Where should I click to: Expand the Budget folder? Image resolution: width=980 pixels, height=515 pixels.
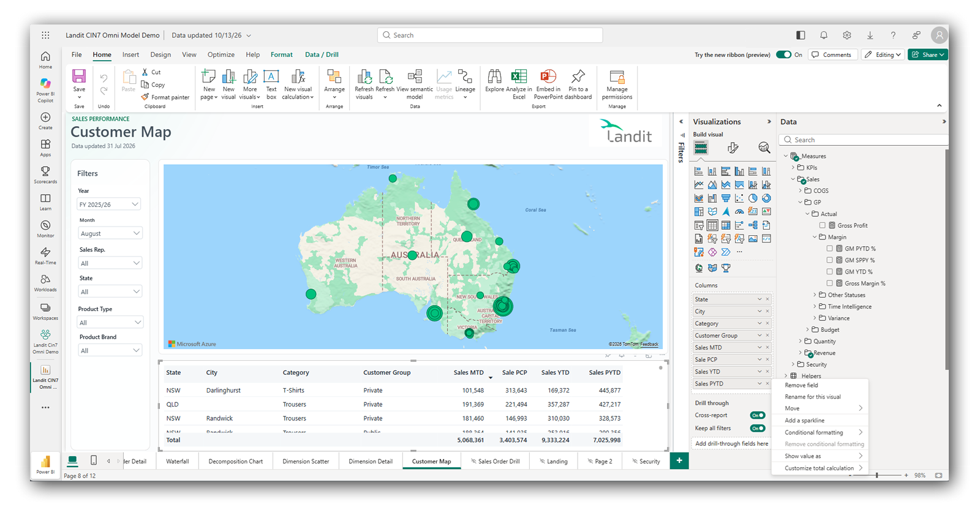point(807,329)
